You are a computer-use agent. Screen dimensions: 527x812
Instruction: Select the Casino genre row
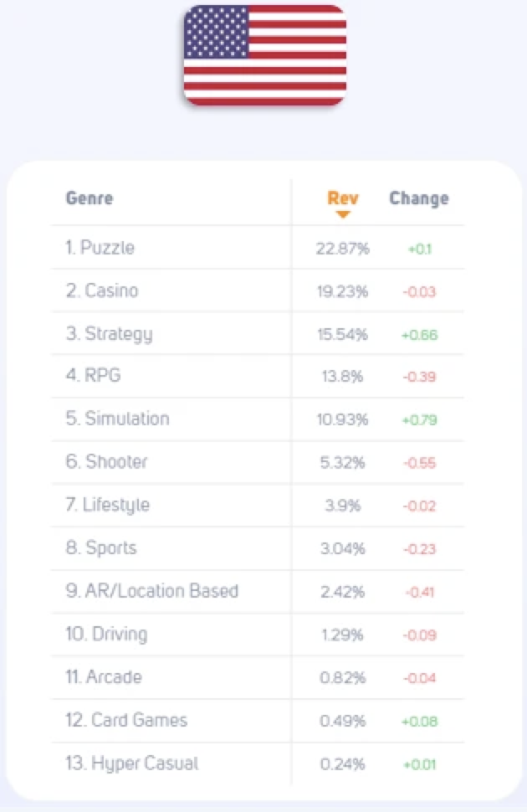click(258, 290)
